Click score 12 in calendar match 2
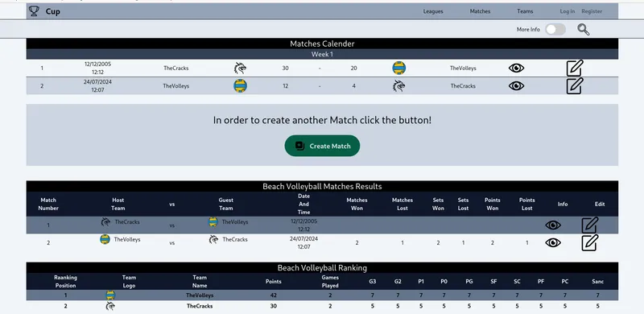 [285, 86]
